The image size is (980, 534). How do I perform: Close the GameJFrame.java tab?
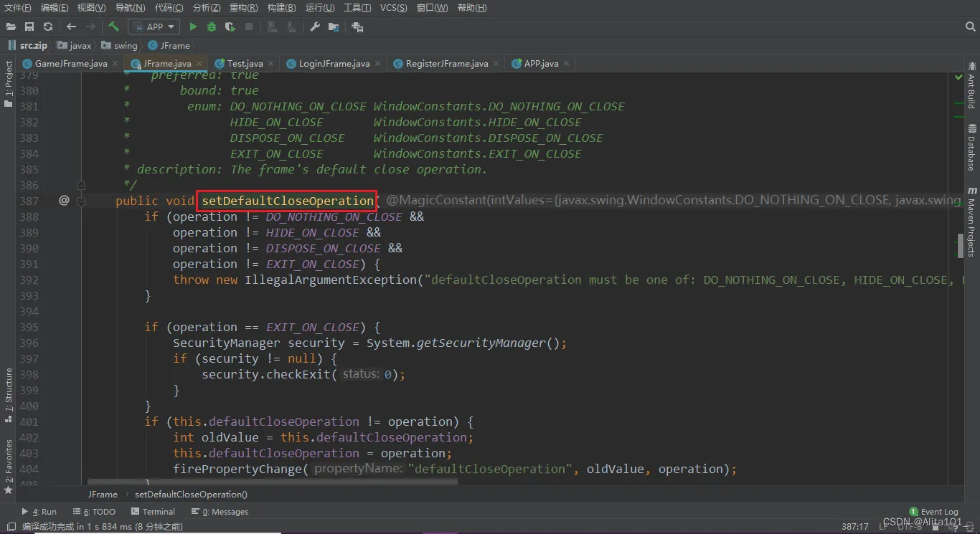[115, 64]
